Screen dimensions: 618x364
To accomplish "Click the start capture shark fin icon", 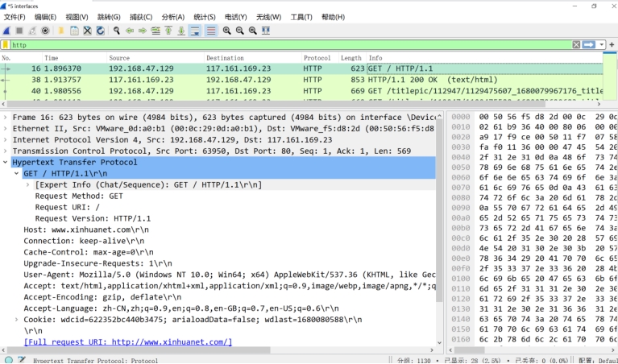I will click(x=6, y=31).
